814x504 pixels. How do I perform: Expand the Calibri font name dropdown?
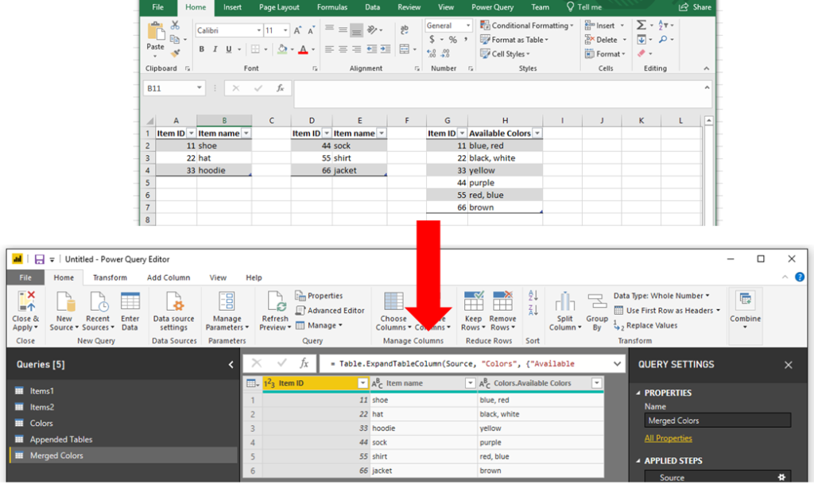(258, 30)
